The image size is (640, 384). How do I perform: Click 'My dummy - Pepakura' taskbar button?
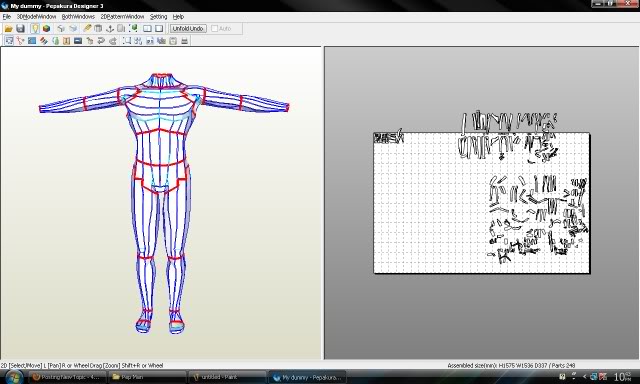[308, 377]
